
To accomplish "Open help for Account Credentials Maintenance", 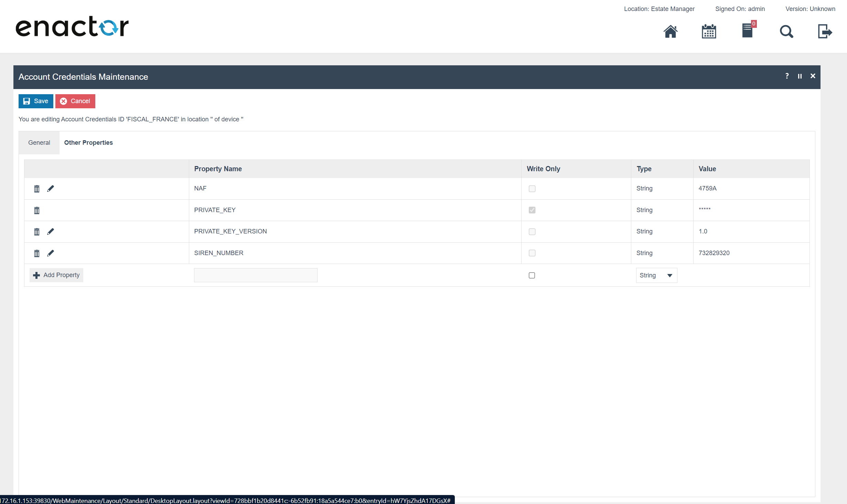I will click(787, 76).
